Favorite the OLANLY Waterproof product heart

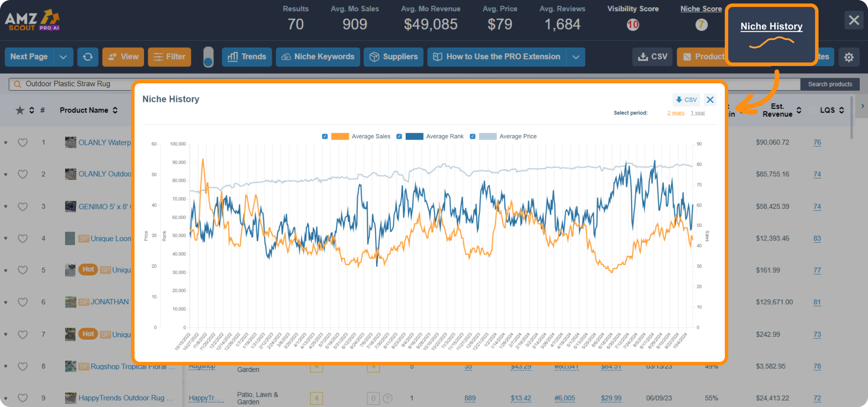point(23,142)
